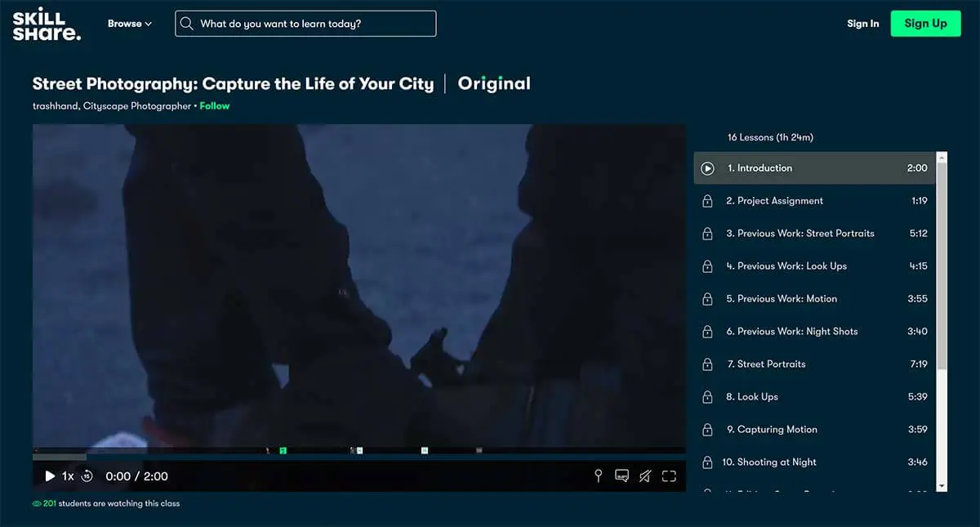
Task: Click the 5:12 duration of Street Portraits lesson
Action: (918, 234)
